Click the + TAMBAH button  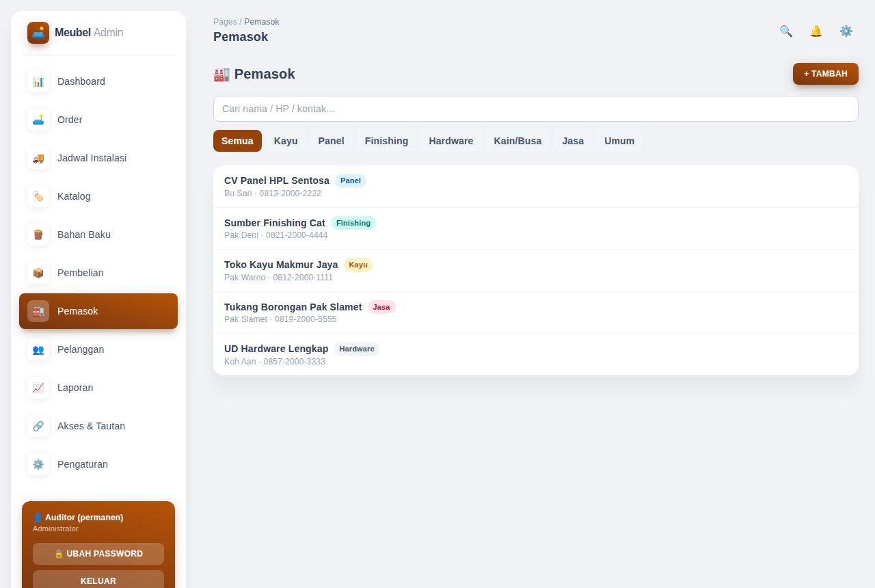pos(826,74)
